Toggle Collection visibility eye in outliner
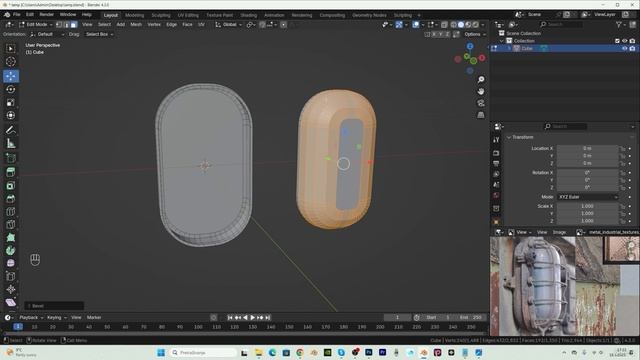640x360 pixels. click(624, 41)
